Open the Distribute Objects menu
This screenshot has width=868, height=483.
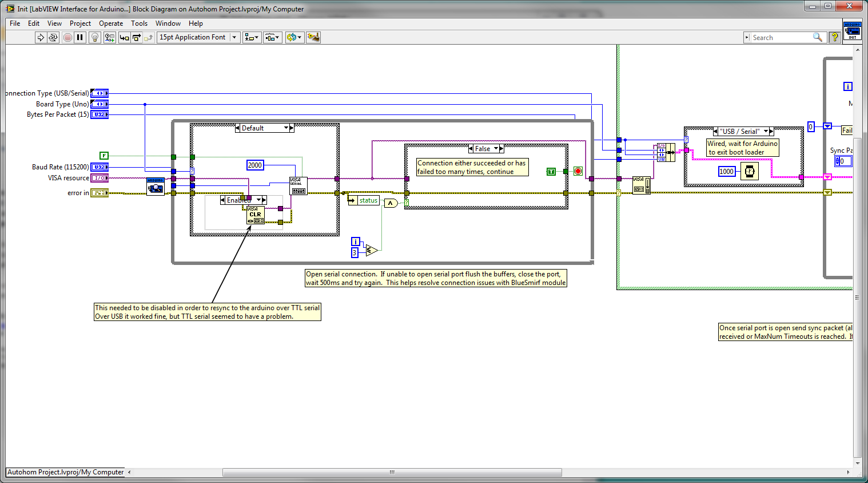(273, 37)
